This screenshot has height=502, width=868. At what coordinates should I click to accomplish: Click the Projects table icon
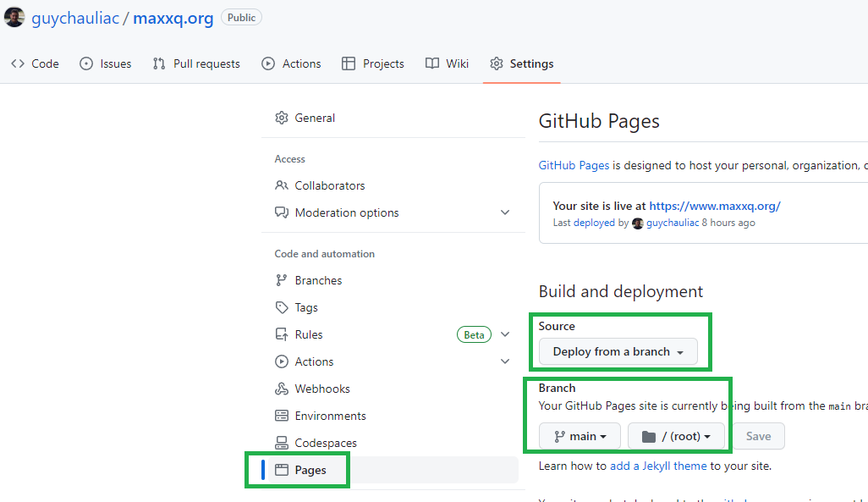[x=349, y=63]
